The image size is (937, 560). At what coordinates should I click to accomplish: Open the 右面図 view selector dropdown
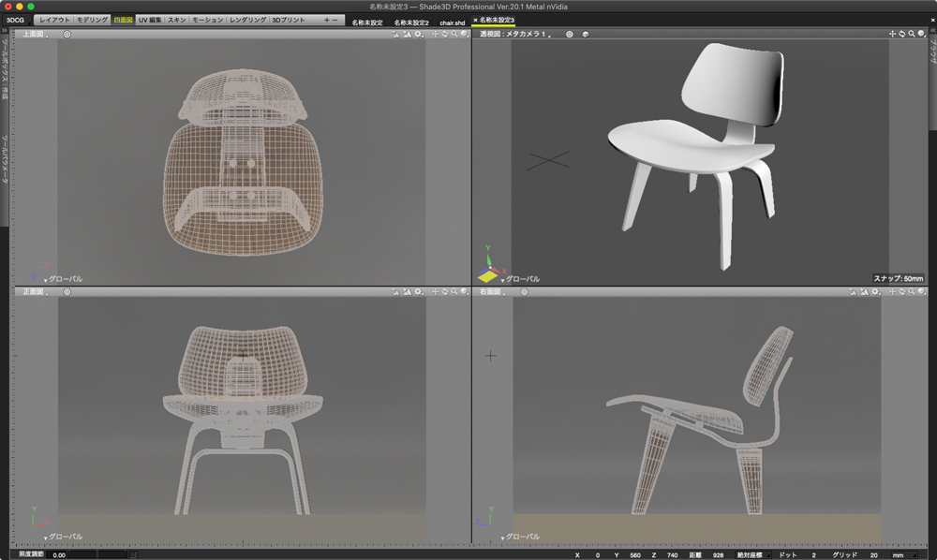[x=493, y=292]
